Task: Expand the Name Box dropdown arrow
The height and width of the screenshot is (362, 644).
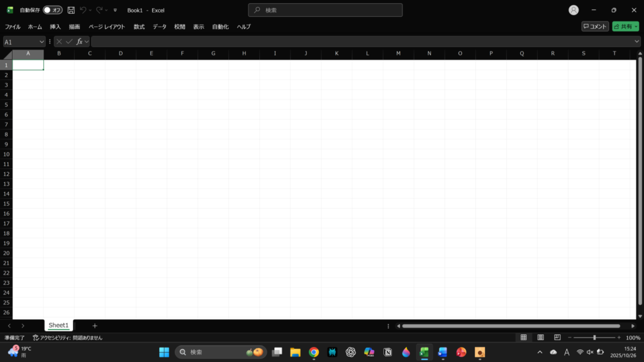Action: [42, 41]
